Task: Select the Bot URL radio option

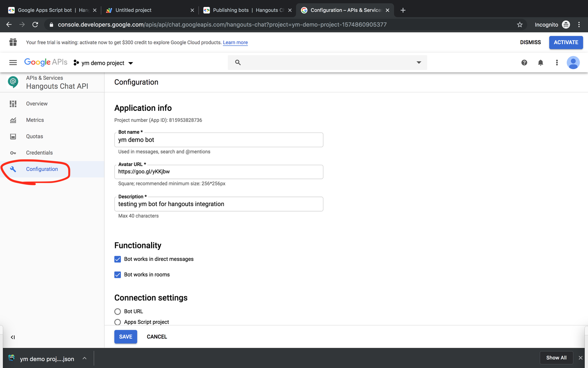Action: pyautogui.click(x=118, y=311)
